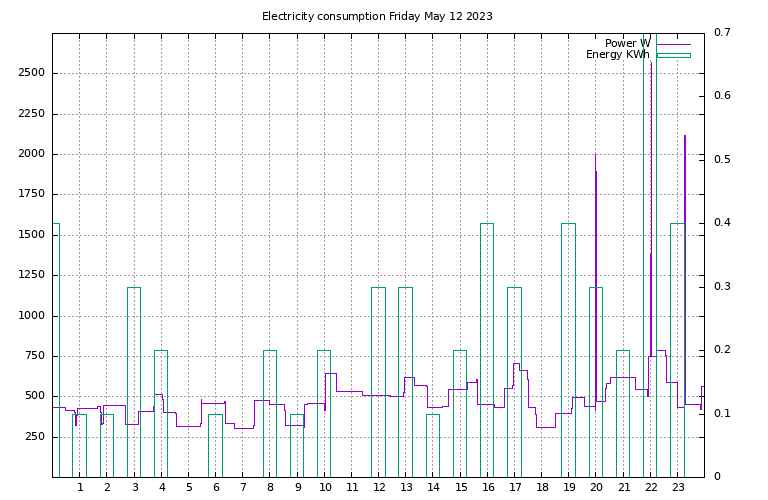Screen dimensions: 768x500
Task: Click hour 17 label on the x-axis
Action: click(515, 487)
